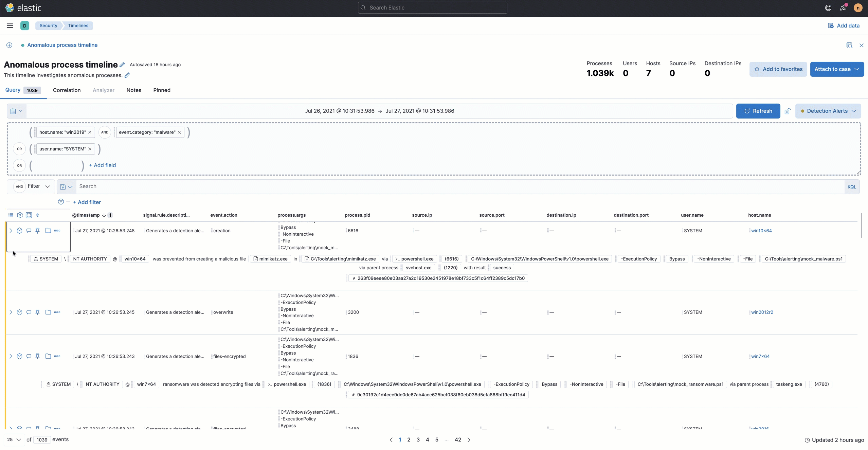Screen dimensions: 868x450
Task: Toggle the Attach to case dropdown button
Action: (x=836, y=69)
